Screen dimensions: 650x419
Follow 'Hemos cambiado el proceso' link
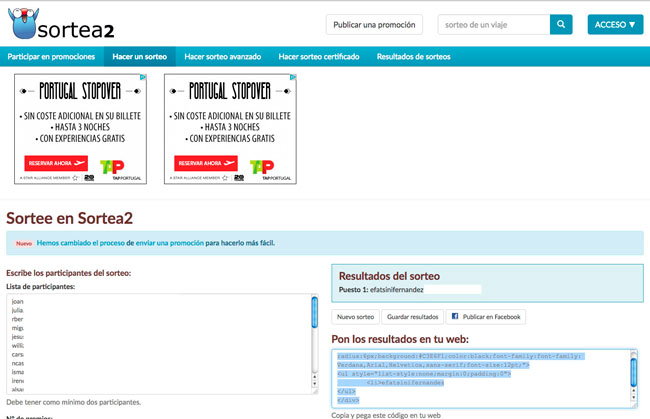click(80, 243)
